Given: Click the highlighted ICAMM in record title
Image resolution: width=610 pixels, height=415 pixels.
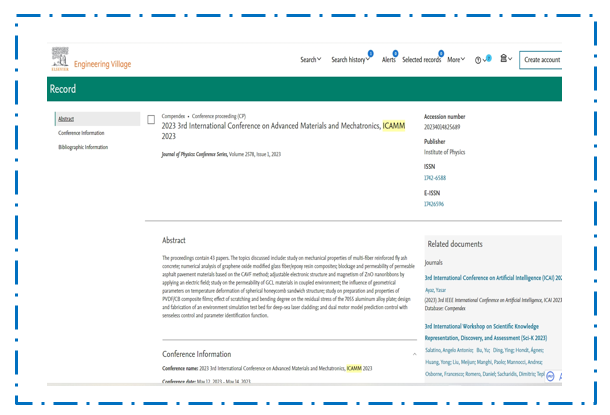Looking at the screenshot, I should click(394, 126).
